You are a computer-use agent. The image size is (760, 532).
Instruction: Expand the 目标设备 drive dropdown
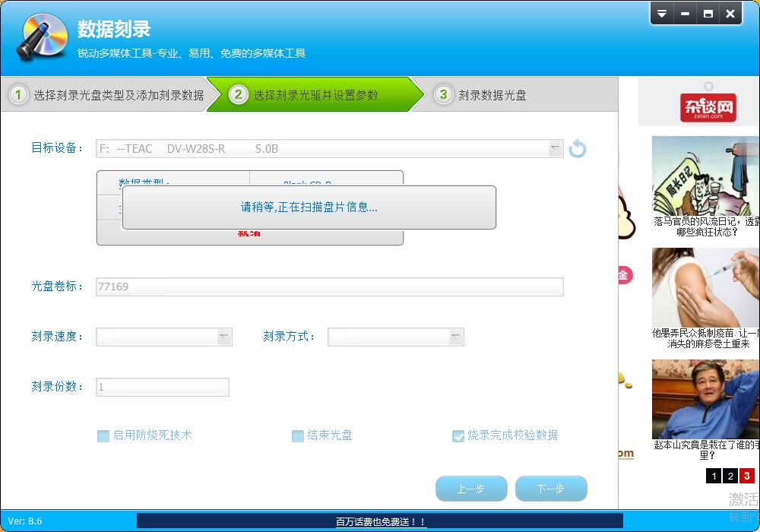[556, 149]
